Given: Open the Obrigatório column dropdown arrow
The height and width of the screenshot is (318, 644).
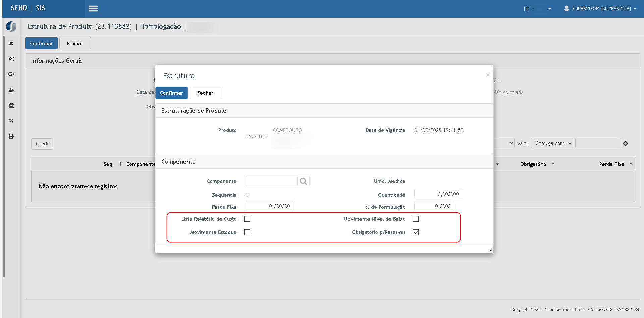Looking at the screenshot, I should [553, 164].
